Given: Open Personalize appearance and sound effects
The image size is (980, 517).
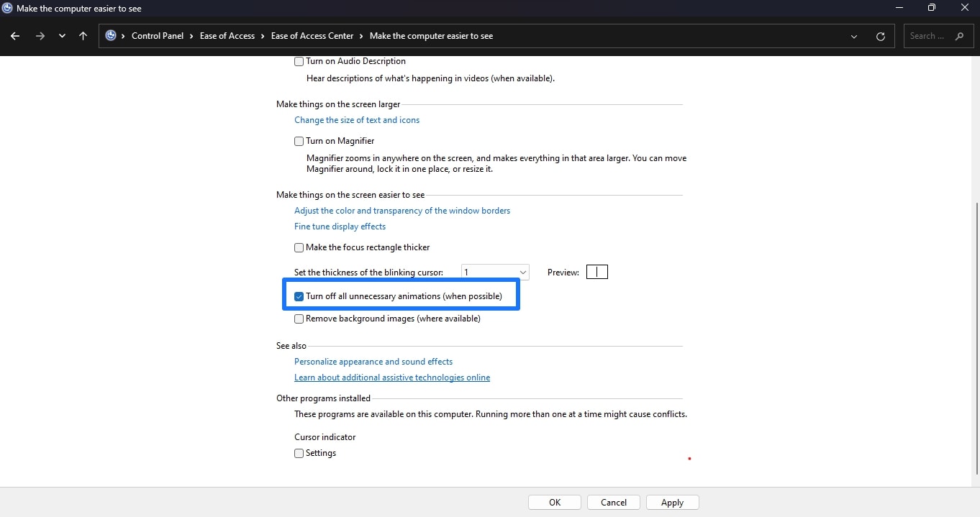Looking at the screenshot, I should (x=373, y=362).
